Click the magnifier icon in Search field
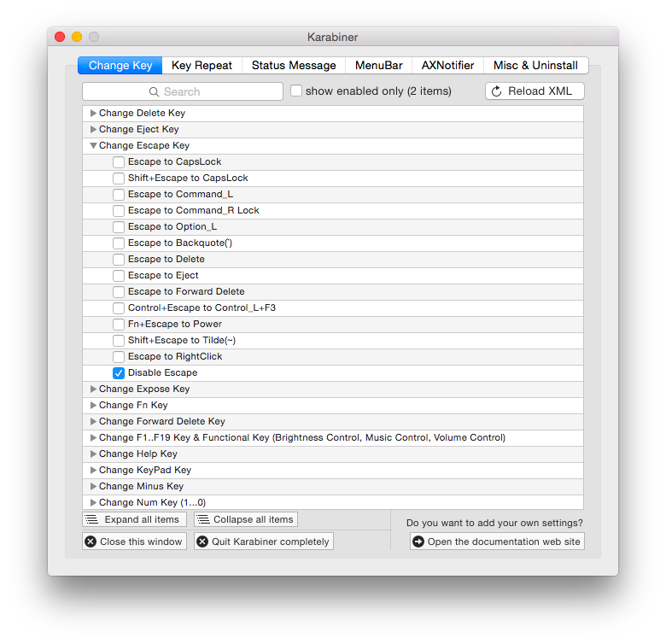666x644 pixels. coord(154,91)
